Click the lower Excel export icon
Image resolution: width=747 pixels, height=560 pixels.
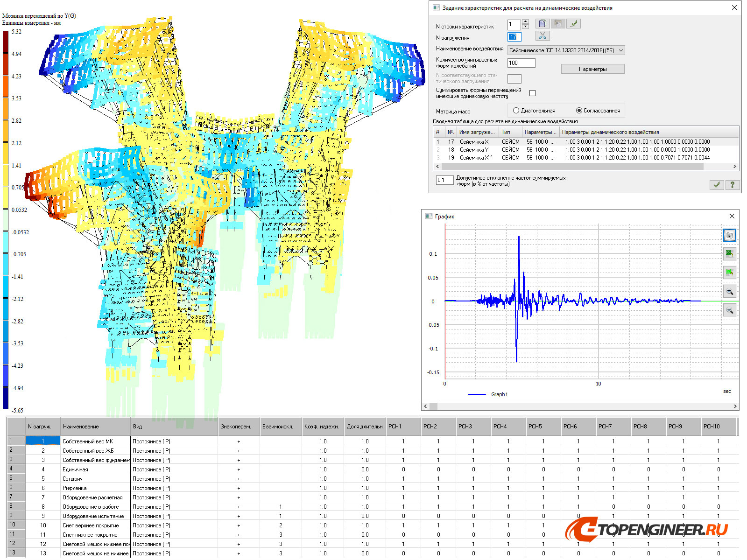729,273
